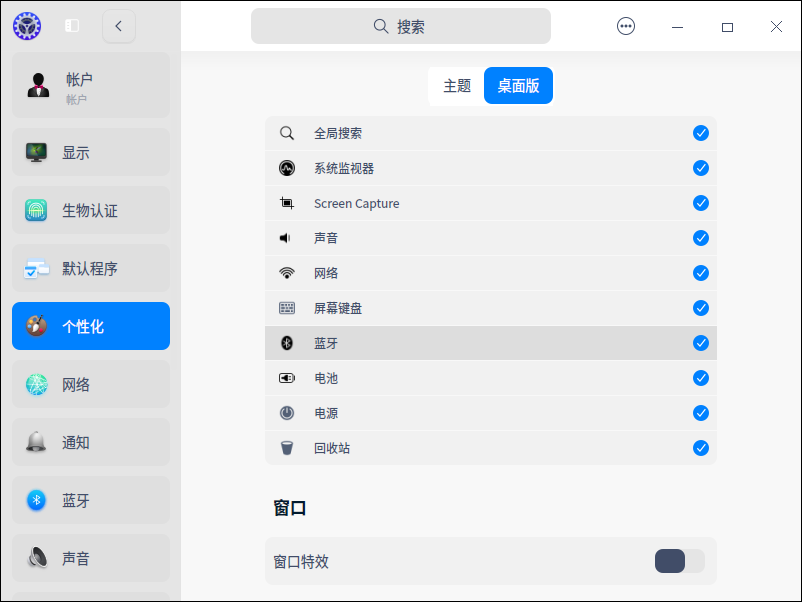Open 显示 label in the sidebar
Image resolution: width=802 pixels, height=602 pixels.
pos(76,153)
